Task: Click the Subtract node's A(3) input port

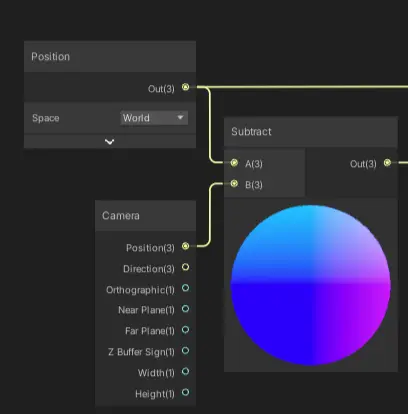Action: pos(234,163)
